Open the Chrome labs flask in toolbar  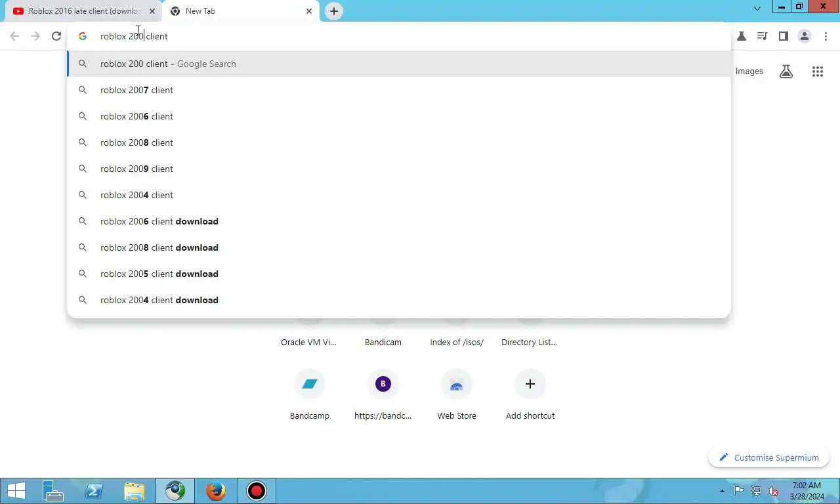click(742, 36)
